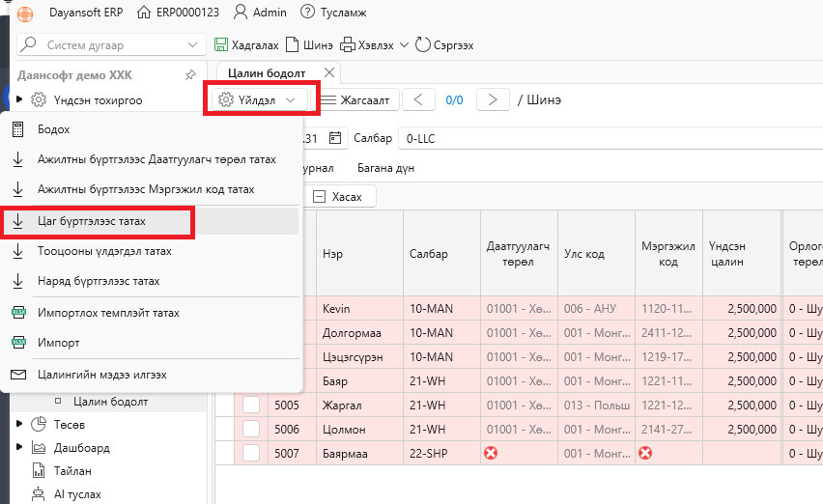Create new with the Шинэ button
This screenshot has width=823, height=504.
[309, 45]
